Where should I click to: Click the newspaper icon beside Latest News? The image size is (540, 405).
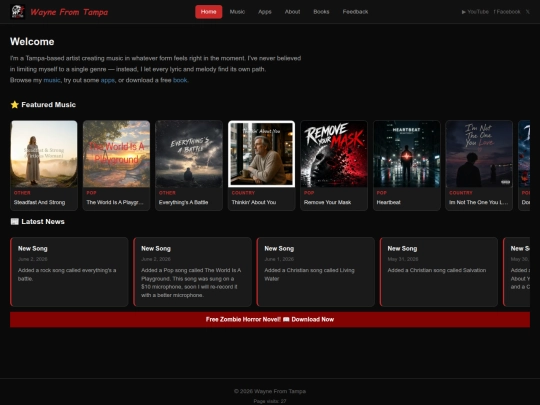pos(14,221)
